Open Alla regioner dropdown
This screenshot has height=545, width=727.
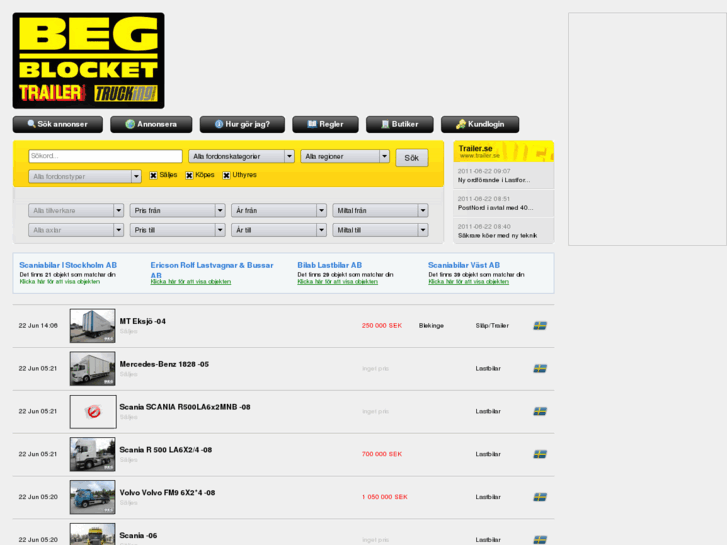[345, 156]
